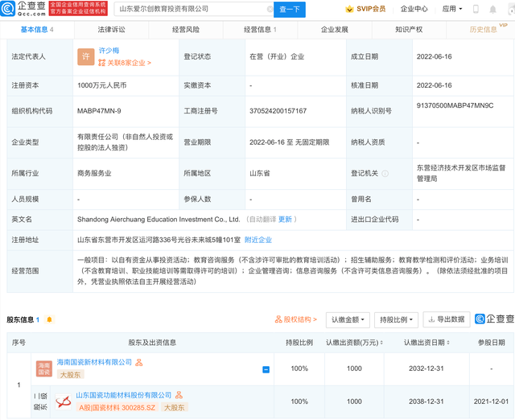Clear the search box text
This screenshot has height=420, width=515.
[x=270, y=10]
